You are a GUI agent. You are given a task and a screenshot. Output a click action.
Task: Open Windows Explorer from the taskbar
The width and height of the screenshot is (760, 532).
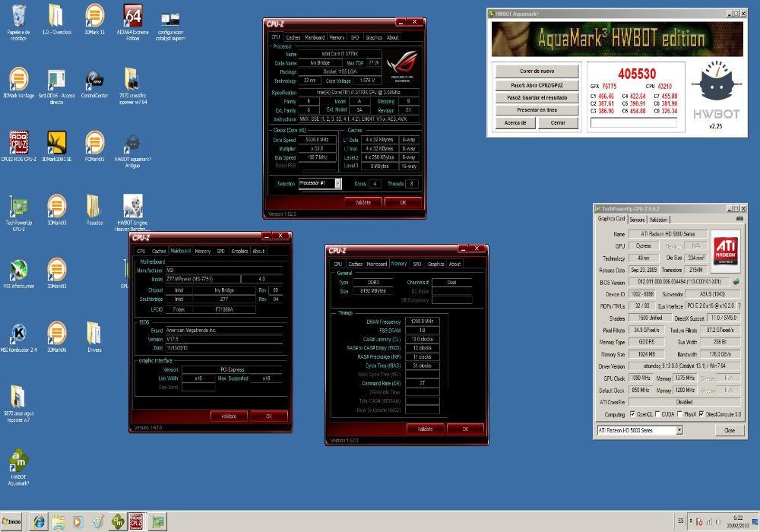(59, 522)
